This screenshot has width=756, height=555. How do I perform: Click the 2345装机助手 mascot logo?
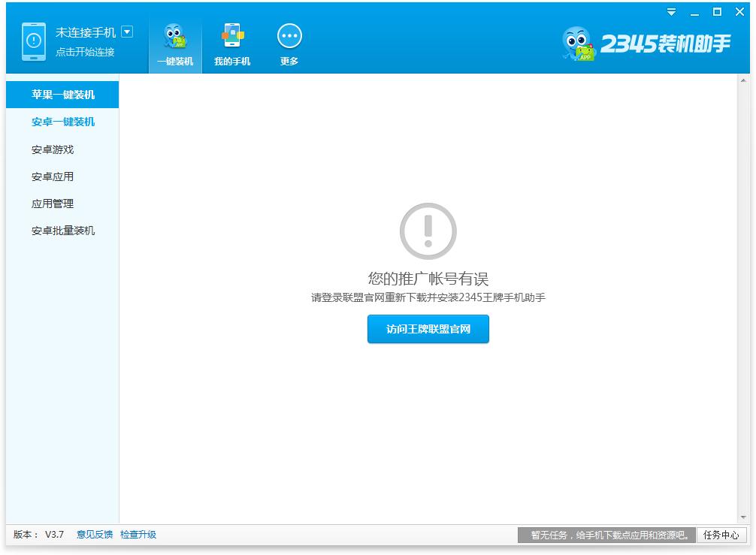pos(578,44)
